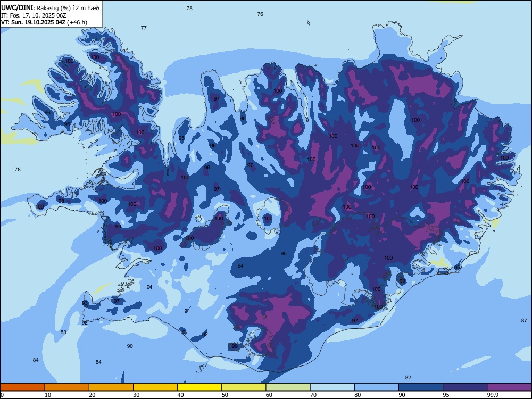Select the pale yellow 50–60 legend swatch
532x399 pixels.
tap(244, 387)
